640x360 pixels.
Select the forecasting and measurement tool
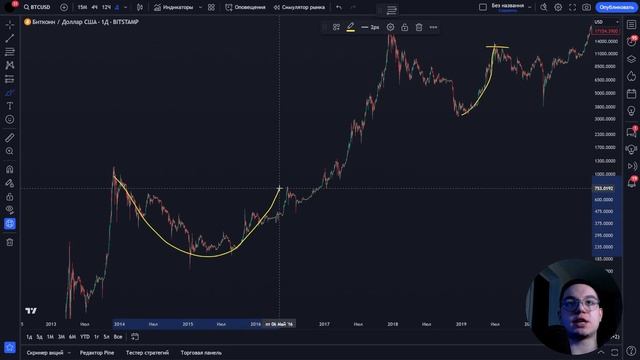click(10, 79)
